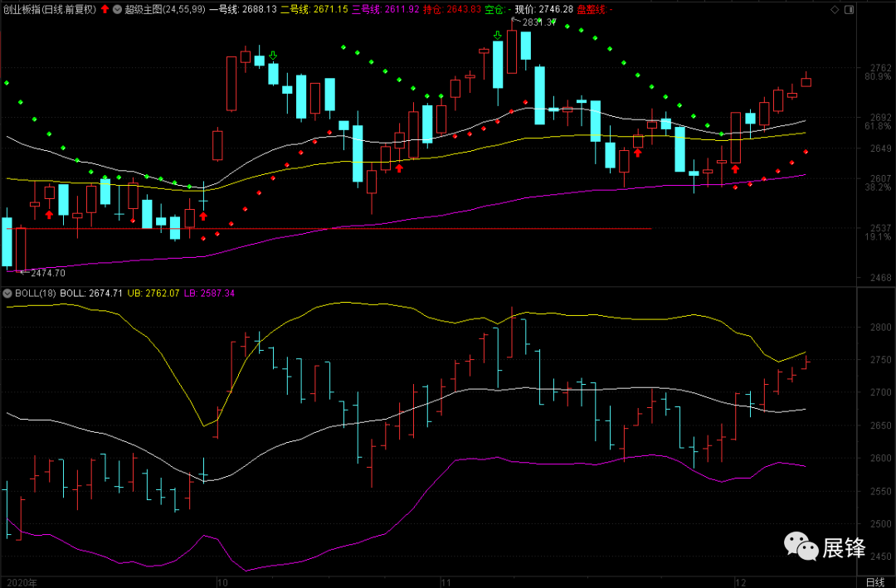Click the 2649 price axis label
This screenshot has height=588, width=896.
point(880,148)
